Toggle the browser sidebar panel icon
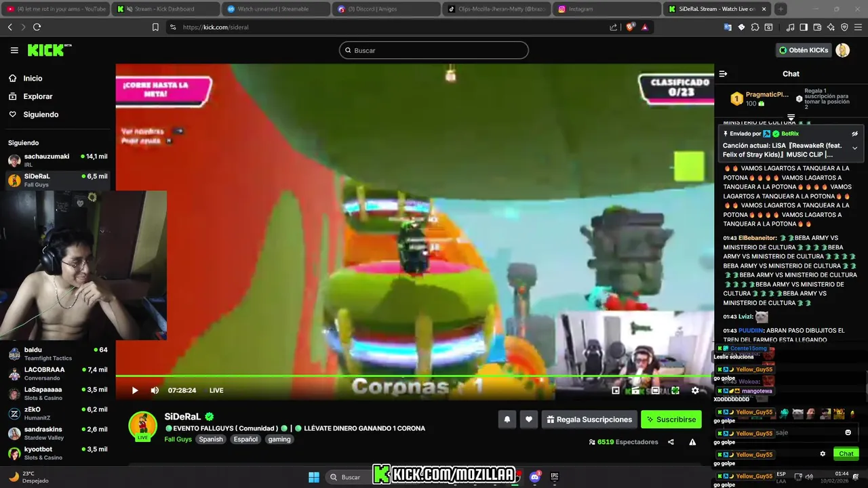Screen dimensions: 868x488 [804, 27]
